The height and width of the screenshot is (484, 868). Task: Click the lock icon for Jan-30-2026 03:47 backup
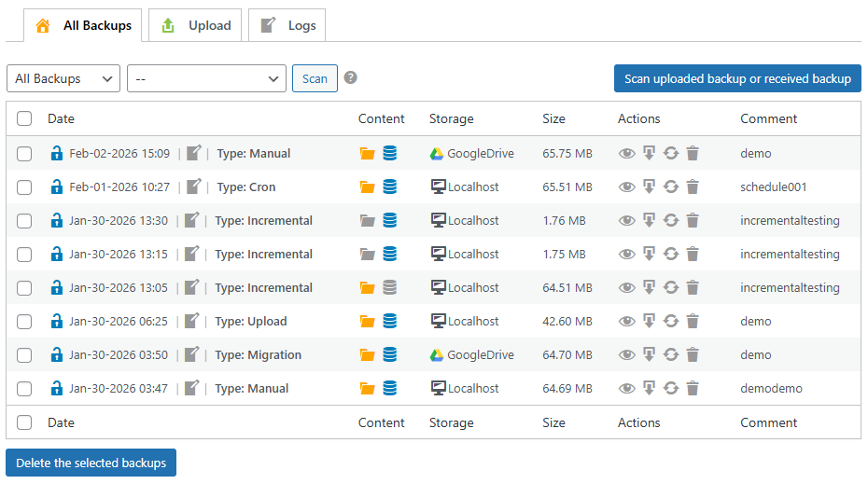pyautogui.click(x=56, y=388)
